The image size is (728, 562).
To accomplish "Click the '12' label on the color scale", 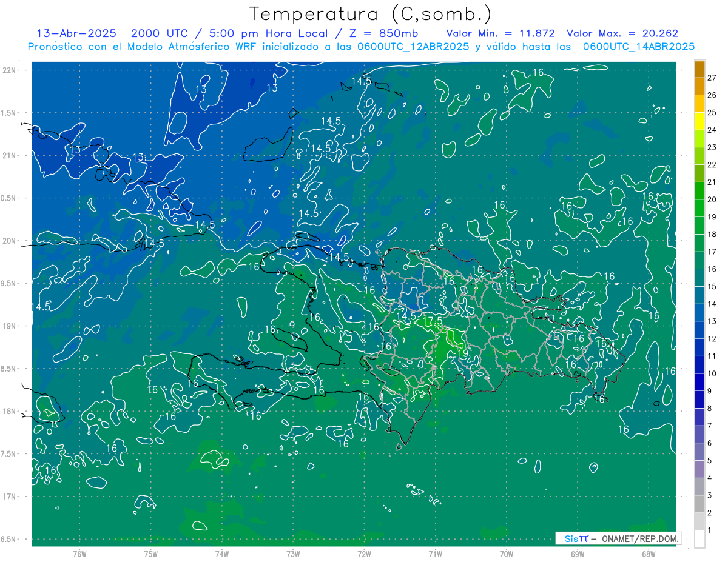I will (712, 339).
